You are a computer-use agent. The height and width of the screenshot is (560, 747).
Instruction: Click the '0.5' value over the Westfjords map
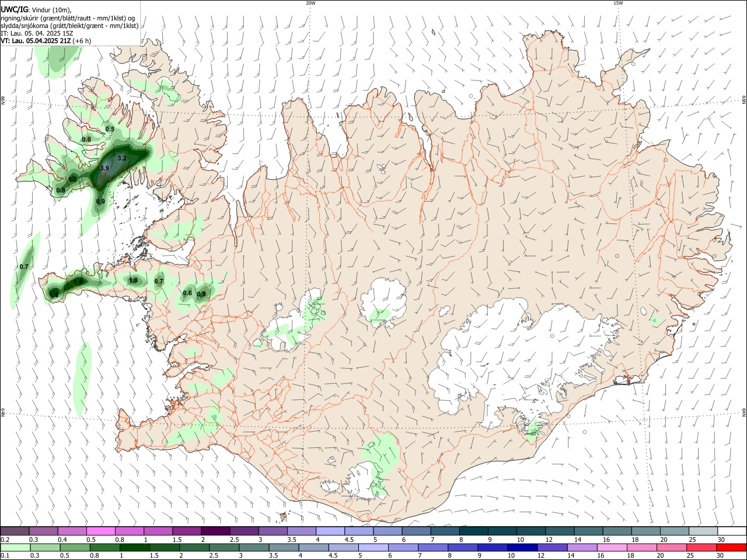click(110, 129)
